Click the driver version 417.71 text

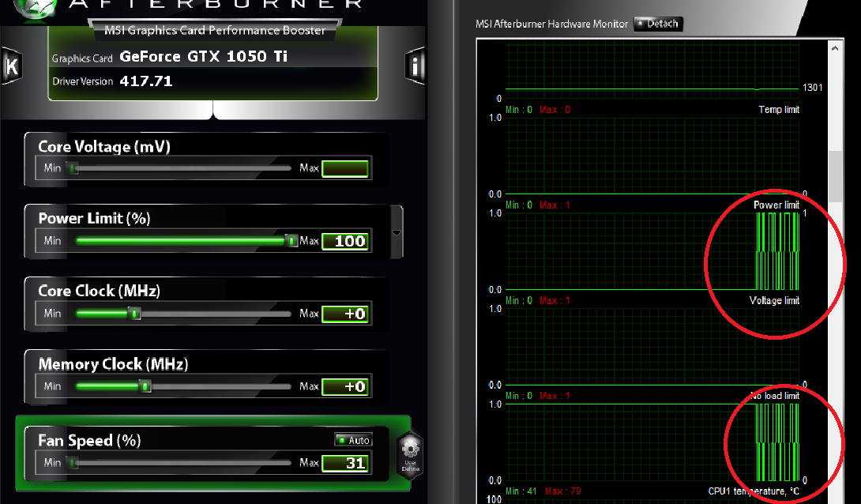pyautogui.click(x=146, y=81)
